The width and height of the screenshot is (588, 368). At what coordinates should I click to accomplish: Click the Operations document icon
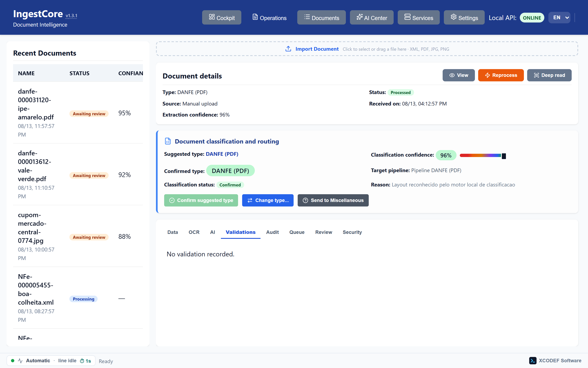(x=255, y=17)
